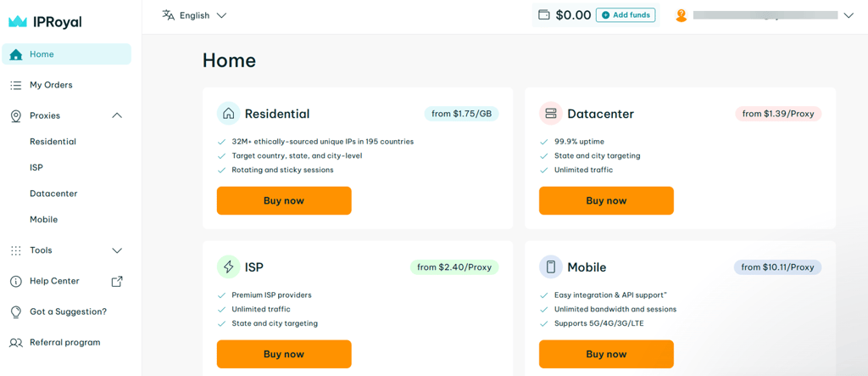Click 'Rotating and sticky sessions' text
Viewport: 868px width, 376px height.
282,170
